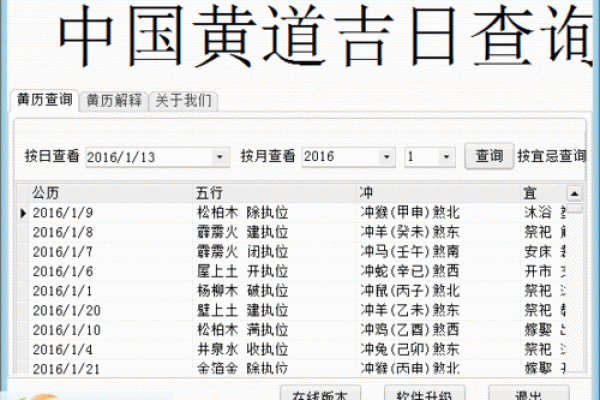This screenshot has width=600, height=400.
Task: Click the cell 壁上土 建执位
Action: click(274, 310)
